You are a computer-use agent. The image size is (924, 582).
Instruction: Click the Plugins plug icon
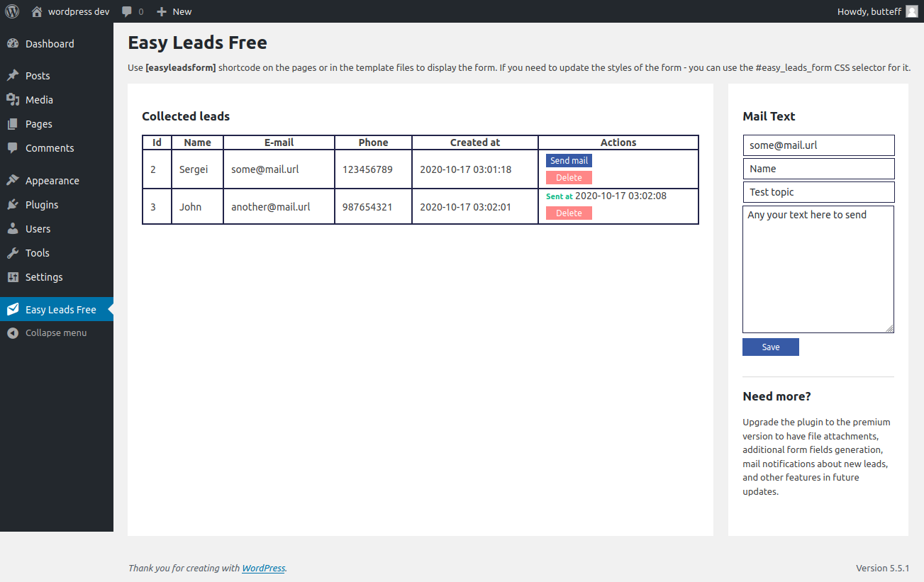coord(13,205)
